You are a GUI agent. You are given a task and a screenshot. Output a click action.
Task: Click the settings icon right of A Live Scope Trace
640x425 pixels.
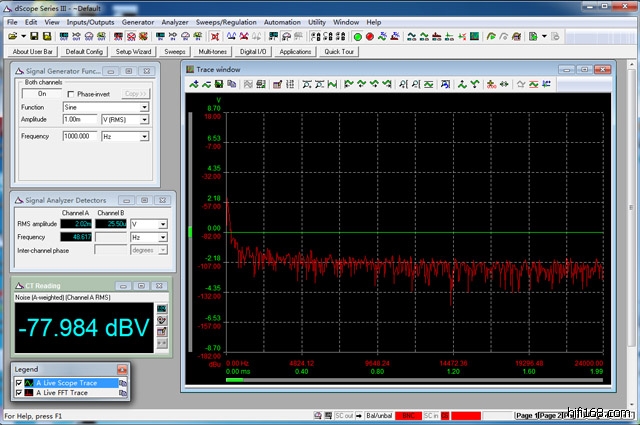(x=124, y=383)
